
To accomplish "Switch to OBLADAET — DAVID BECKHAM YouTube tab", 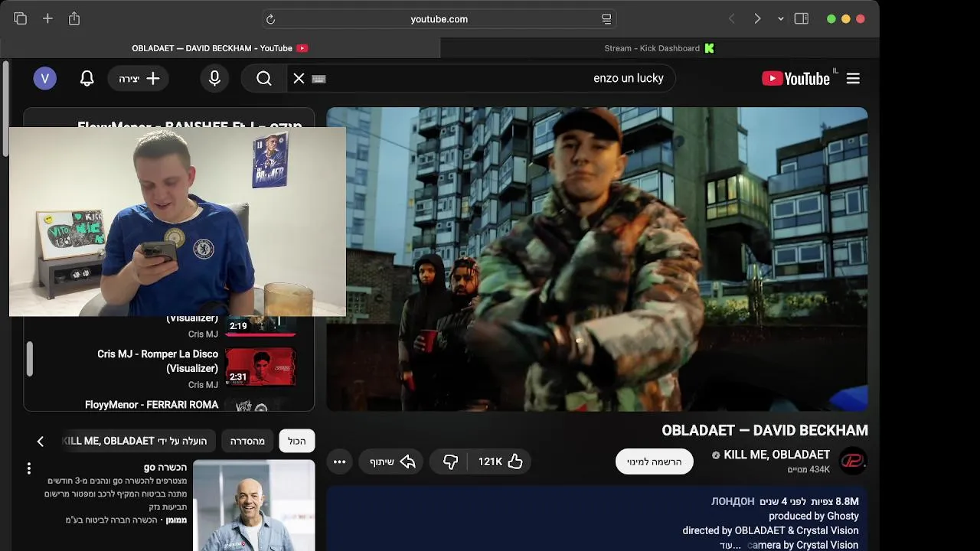I will pyautogui.click(x=220, y=48).
